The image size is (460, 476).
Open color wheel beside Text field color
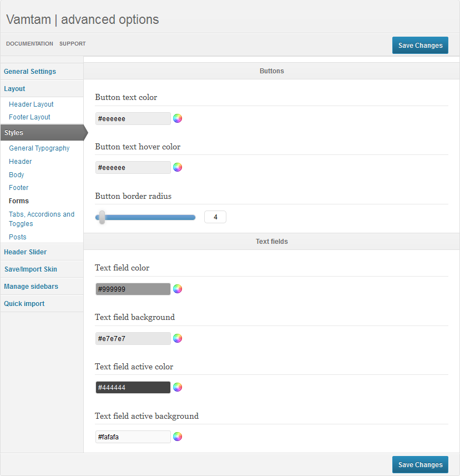(x=178, y=289)
